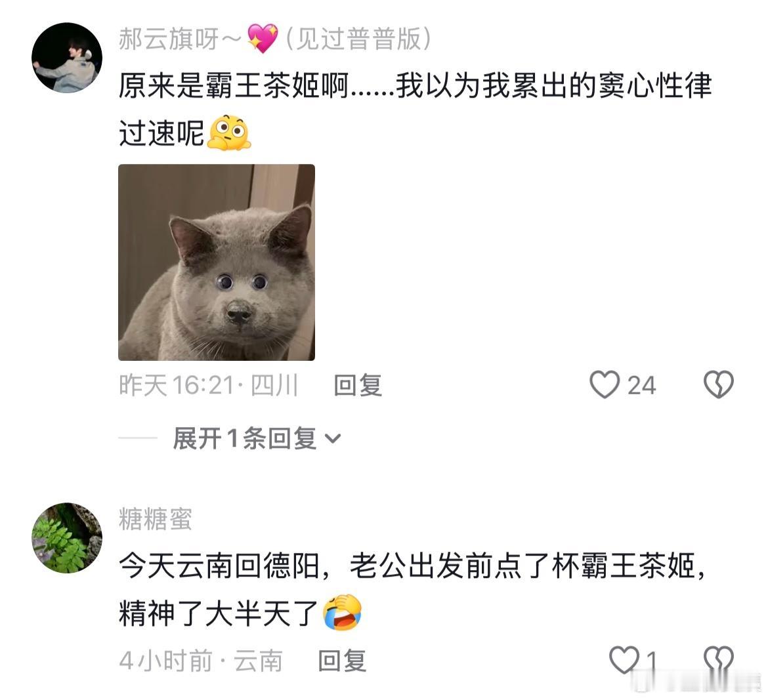Open the leaf avatar of 糖糖蜜
This screenshot has width=768, height=700.
(x=67, y=538)
